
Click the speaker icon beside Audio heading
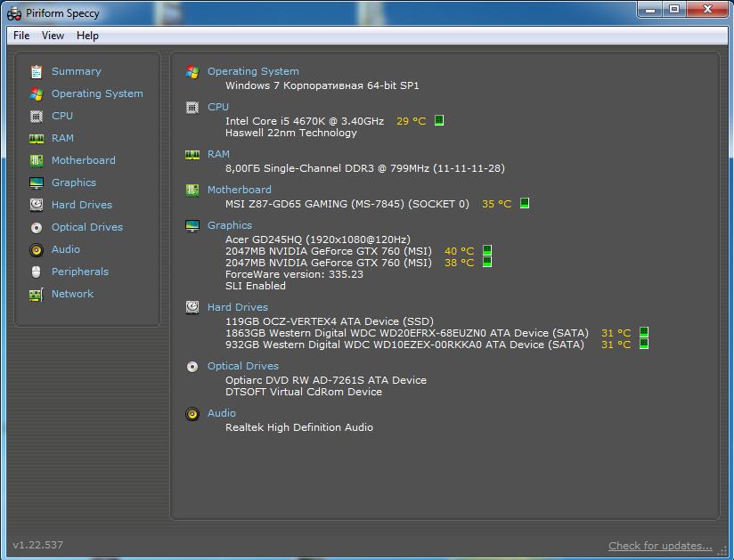(x=192, y=414)
